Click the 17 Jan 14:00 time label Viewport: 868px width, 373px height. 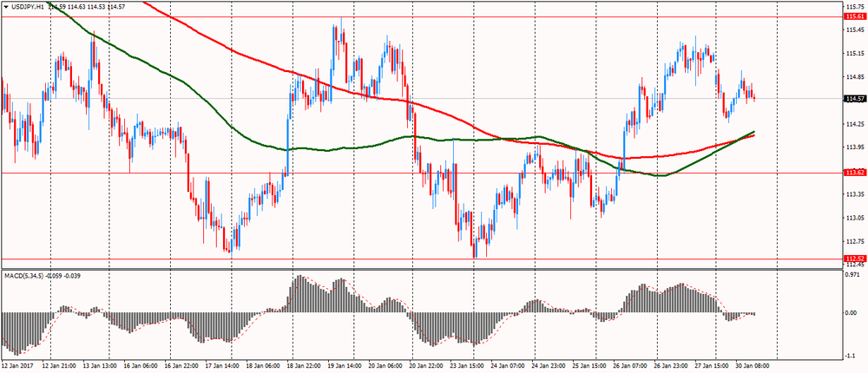223,366
